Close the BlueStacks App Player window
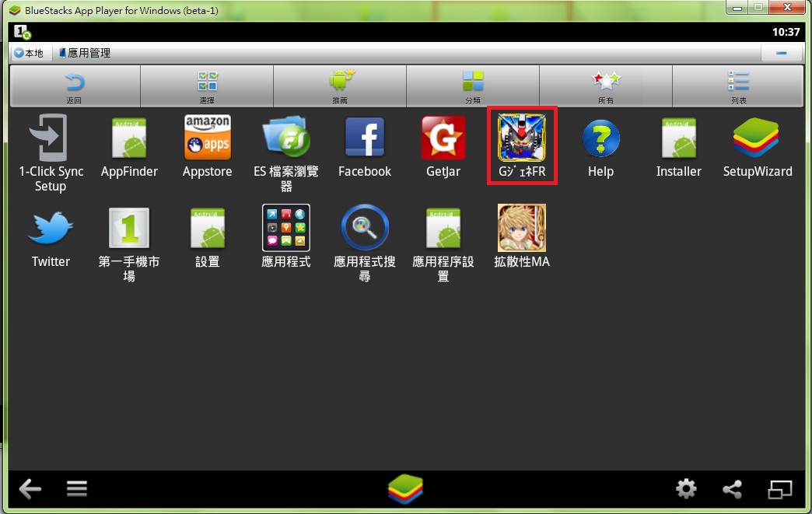Image resolution: width=812 pixels, height=514 pixels. [x=787, y=7]
